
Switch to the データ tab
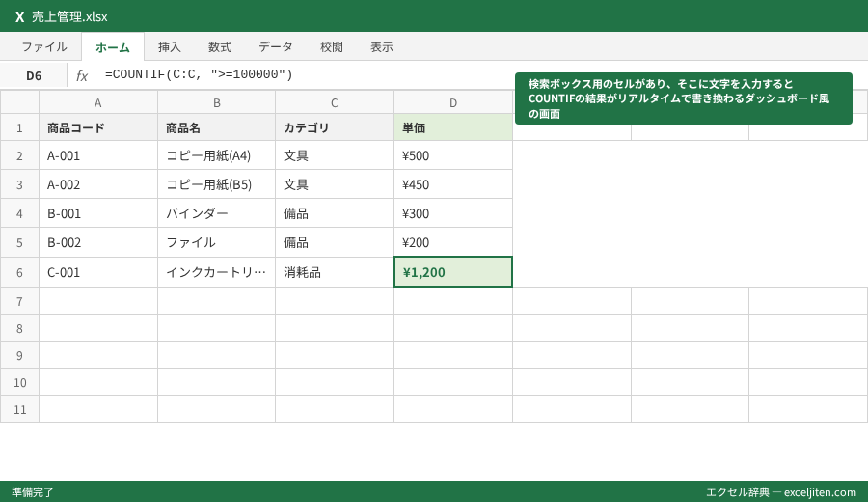[276, 47]
